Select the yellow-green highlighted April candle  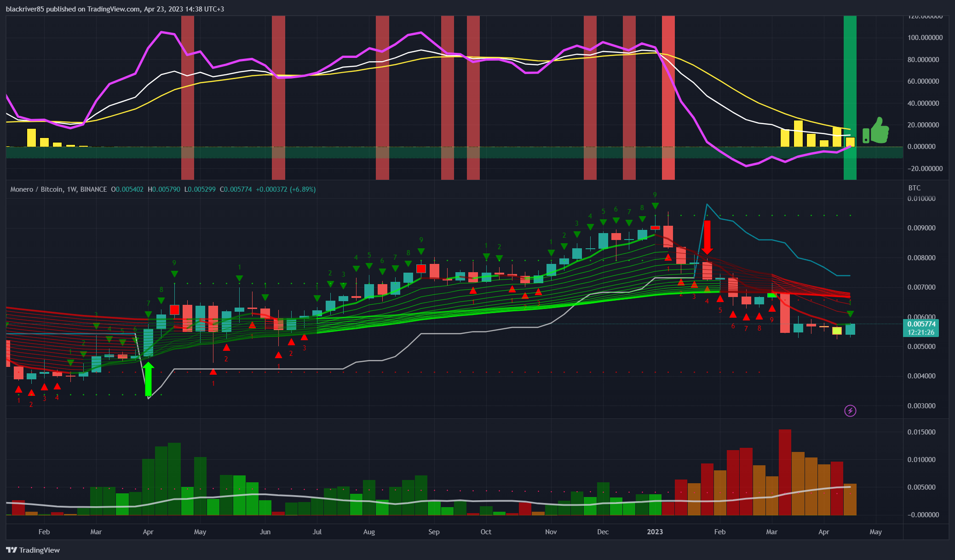coord(837,331)
